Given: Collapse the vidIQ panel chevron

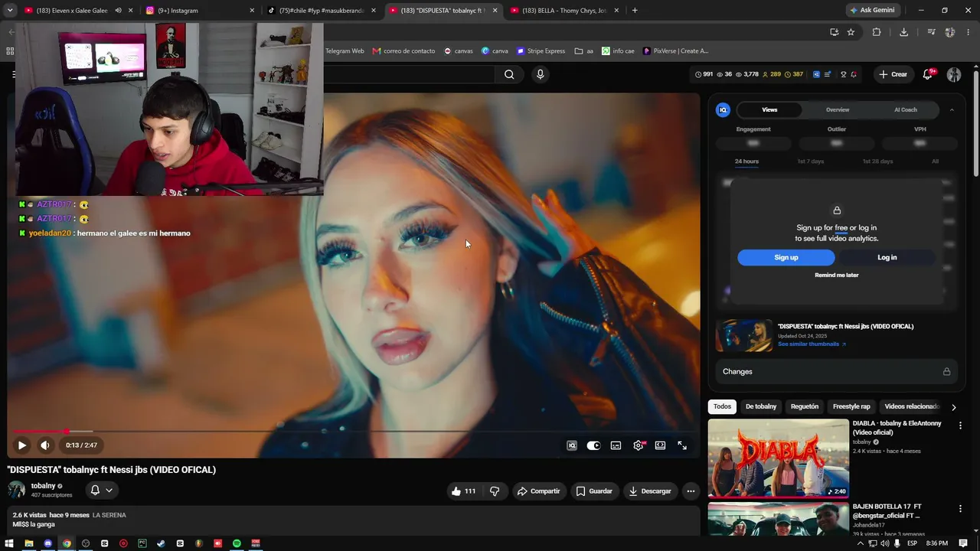Looking at the screenshot, I should (x=952, y=110).
